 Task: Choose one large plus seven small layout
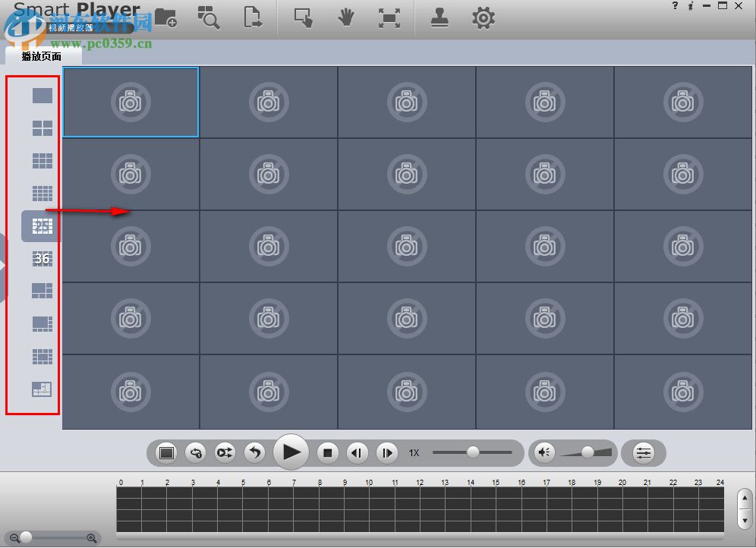point(43,323)
